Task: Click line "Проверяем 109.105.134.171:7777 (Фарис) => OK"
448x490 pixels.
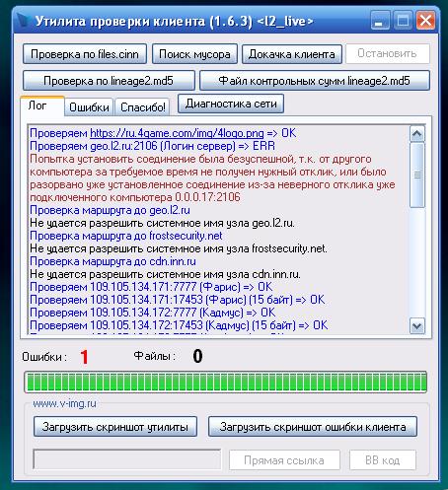Action: tap(151, 287)
